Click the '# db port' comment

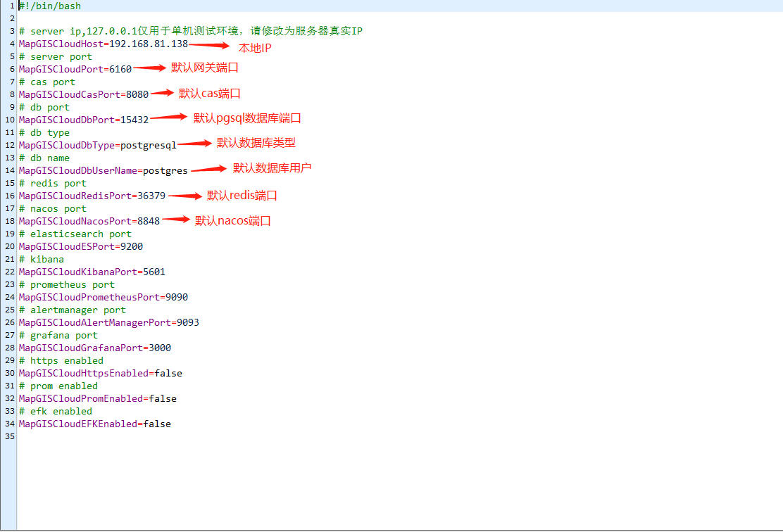(x=44, y=107)
